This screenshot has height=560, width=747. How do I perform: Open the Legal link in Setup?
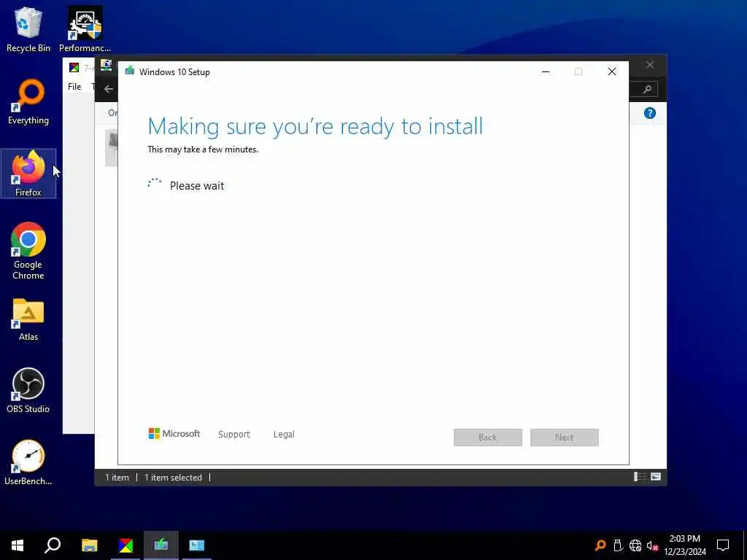[284, 435]
